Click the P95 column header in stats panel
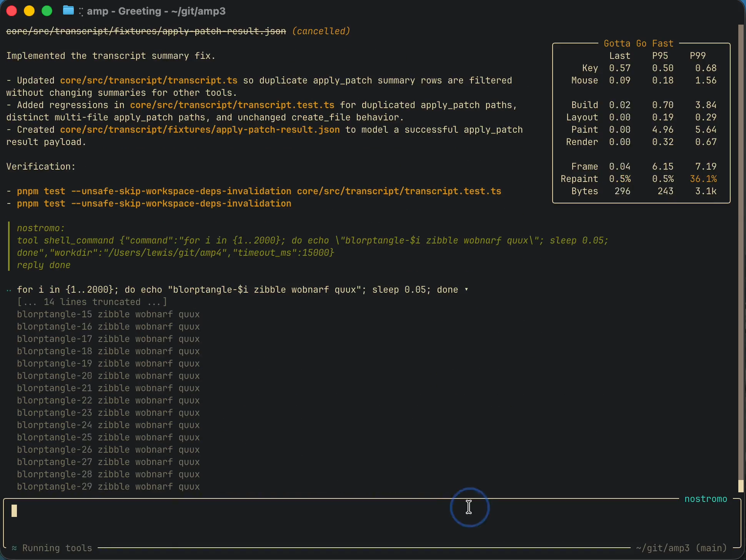Screen dimensions: 746x560 point(660,56)
